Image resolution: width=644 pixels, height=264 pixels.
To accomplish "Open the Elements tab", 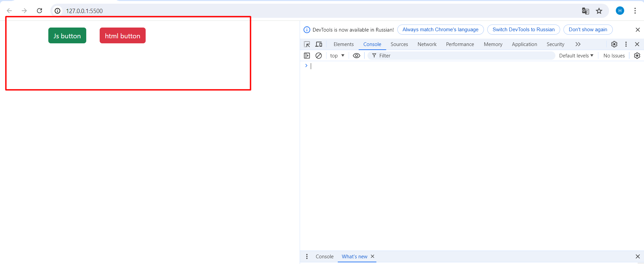I will (344, 44).
